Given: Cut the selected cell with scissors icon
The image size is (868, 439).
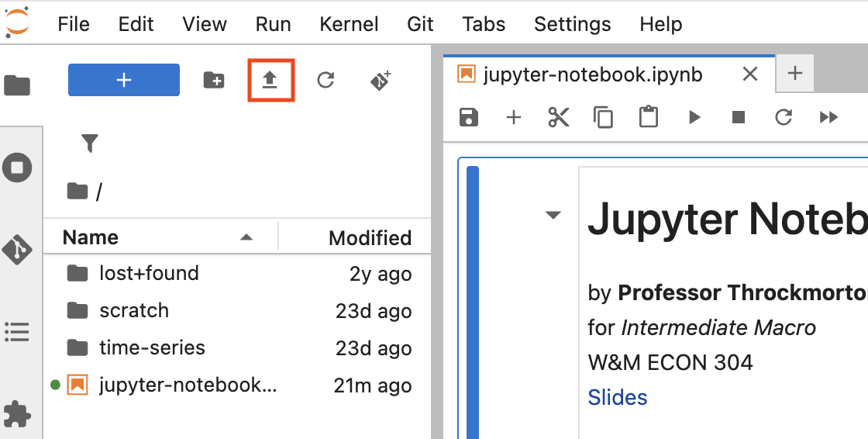Looking at the screenshot, I should point(558,117).
